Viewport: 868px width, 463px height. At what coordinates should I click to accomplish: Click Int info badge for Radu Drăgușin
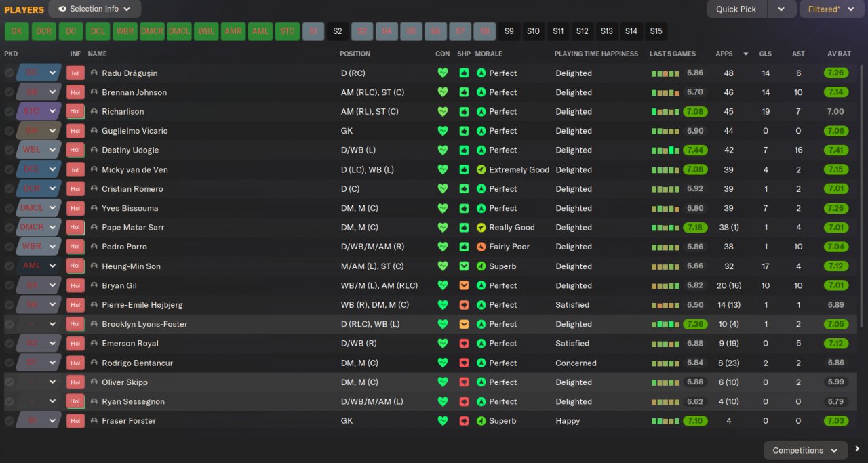point(75,73)
